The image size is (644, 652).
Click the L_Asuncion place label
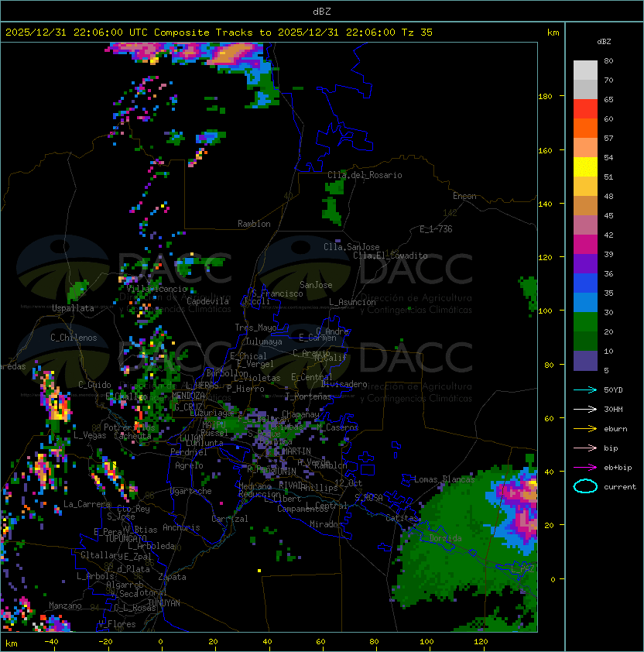[x=352, y=302]
